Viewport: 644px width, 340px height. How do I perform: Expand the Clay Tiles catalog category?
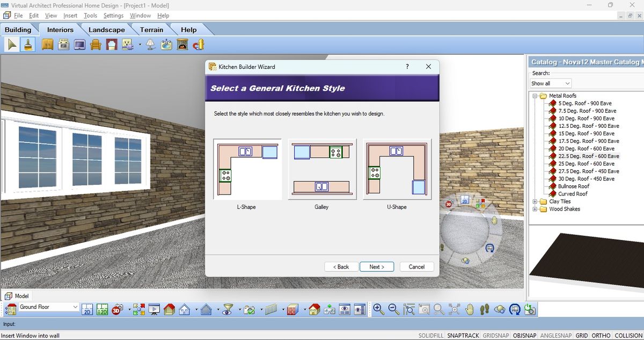tap(535, 201)
